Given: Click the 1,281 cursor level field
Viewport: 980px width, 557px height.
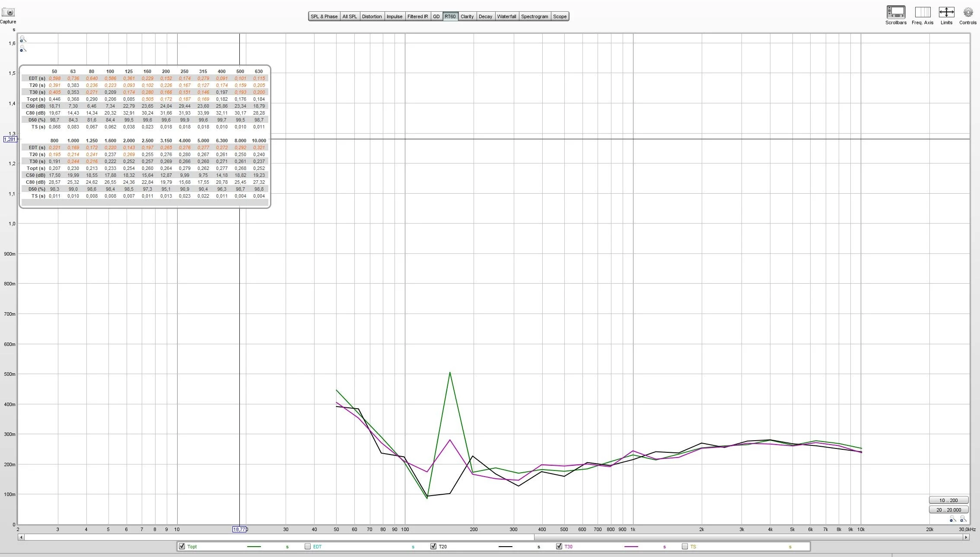Looking at the screenshot, I should (x=10, y=139).
